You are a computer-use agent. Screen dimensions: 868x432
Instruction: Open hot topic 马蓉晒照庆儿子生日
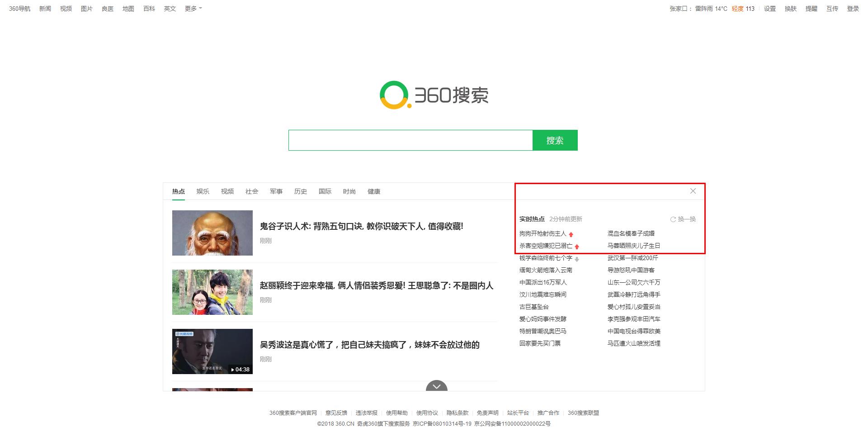634,246
